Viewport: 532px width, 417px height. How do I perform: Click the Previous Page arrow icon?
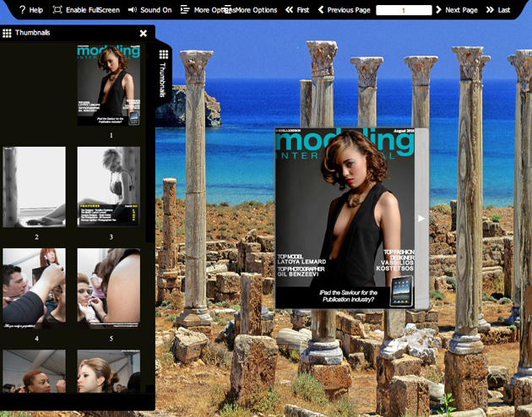pos(321,10)
